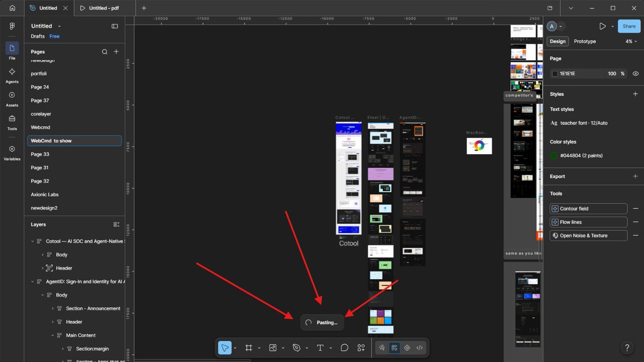Select the Comment tool
This screenshot has width=644, height=362.
(x=345, y=348)
